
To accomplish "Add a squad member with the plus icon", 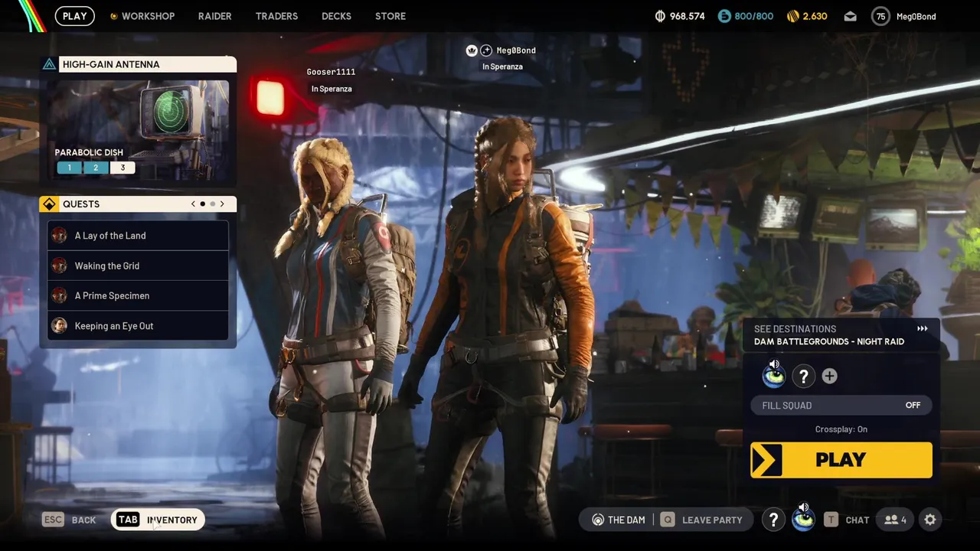I will tap(829, 376).
